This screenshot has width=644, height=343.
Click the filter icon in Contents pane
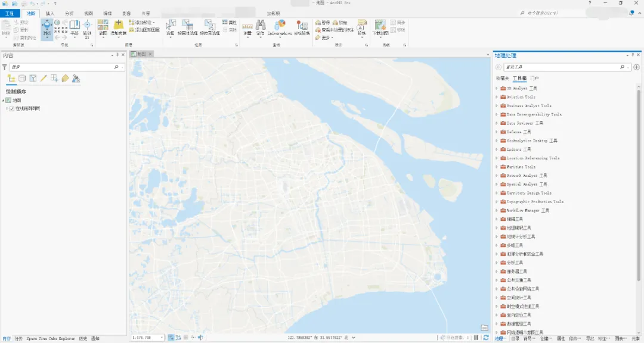pyautogui.click(x=5, y=67)
